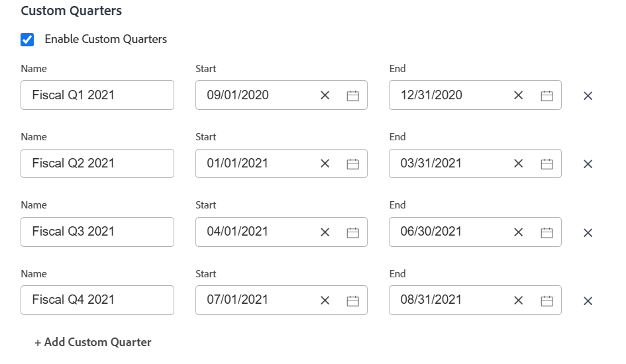Remove the Fiscal Q3 2021 quarter row
Screen dimensions: 626x364
click(588, 233)
